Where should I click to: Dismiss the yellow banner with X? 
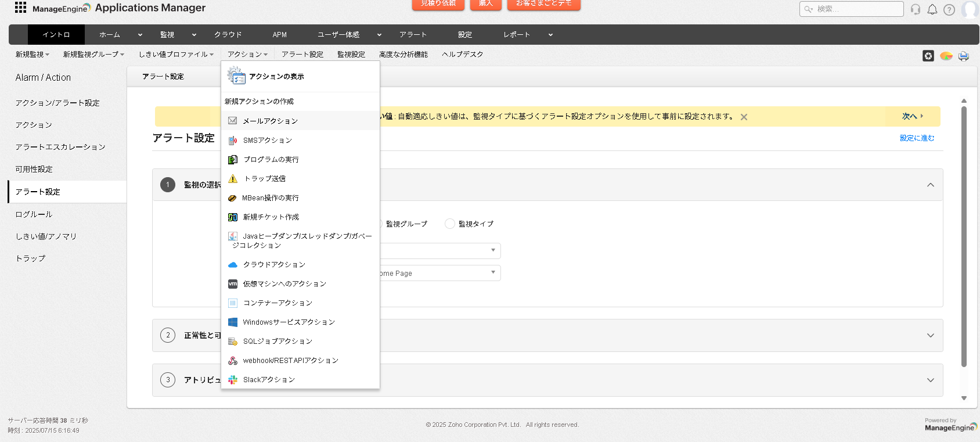pos(744,117)
